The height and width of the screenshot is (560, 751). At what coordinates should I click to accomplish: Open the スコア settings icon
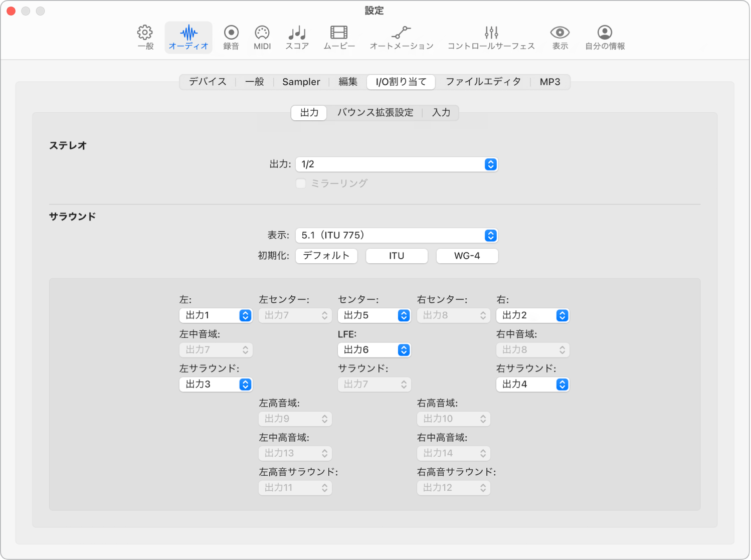click(x=296, y=37)
